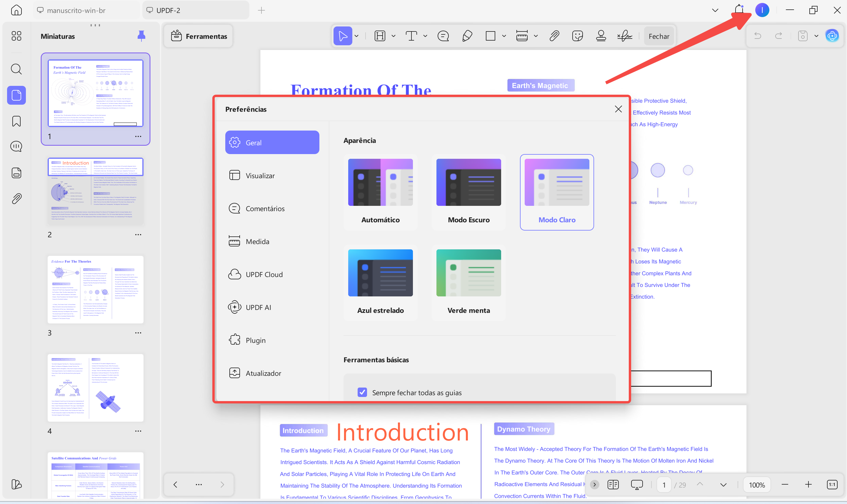Open the signature tool
Screen dimensions: 847x504
pos(625,36)
